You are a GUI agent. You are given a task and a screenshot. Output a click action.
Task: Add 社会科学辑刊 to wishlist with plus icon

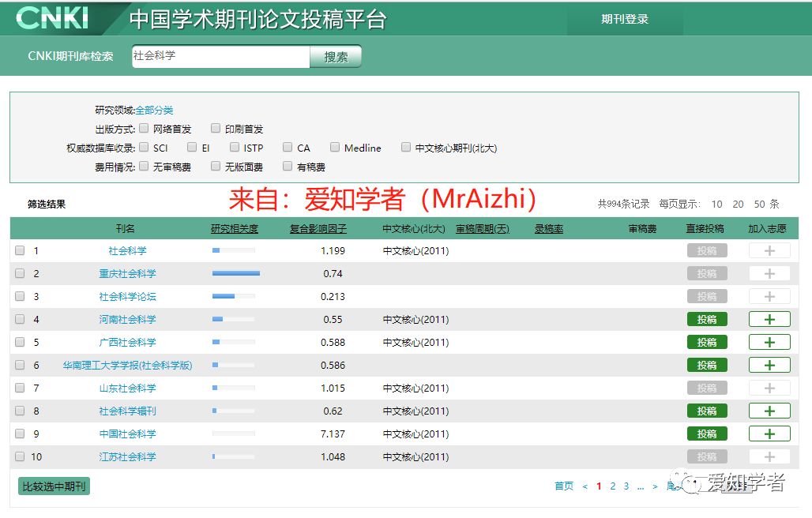(x=769, y=411)
